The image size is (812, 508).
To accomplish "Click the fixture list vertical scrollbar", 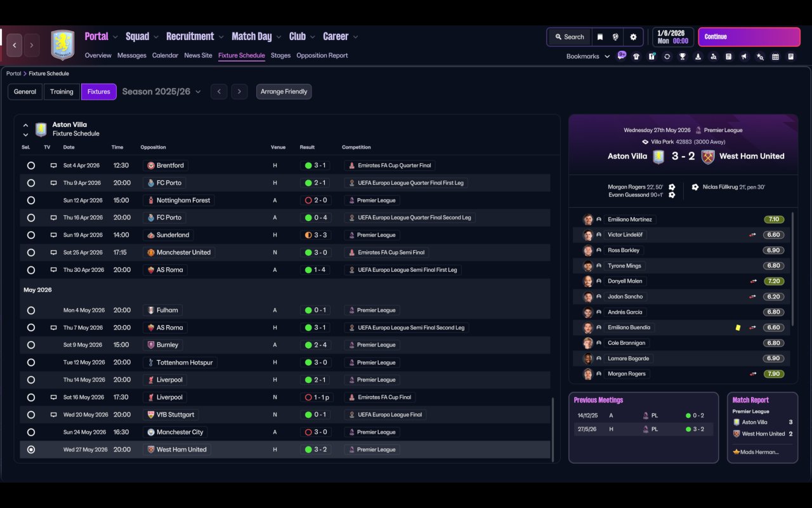I will coord(553,429).
